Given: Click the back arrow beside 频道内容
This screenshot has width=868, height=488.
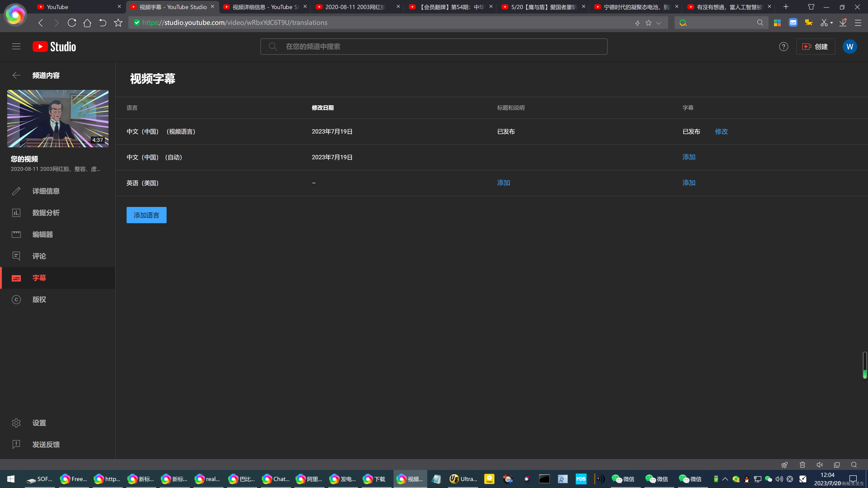Looking at the screenshot, I should click(16, 75).
